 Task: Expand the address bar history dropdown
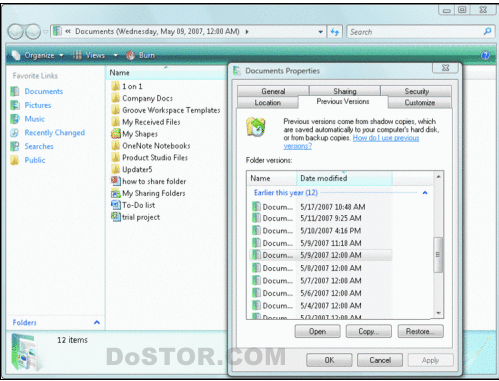(x=320, y=32)
